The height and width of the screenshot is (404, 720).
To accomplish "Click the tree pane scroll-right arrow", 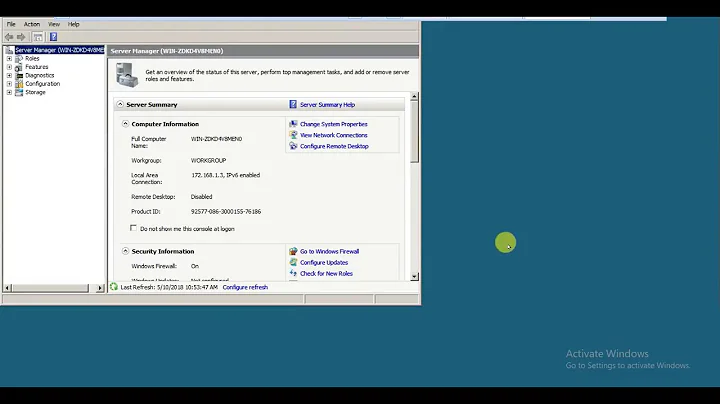I will point(100,288).
